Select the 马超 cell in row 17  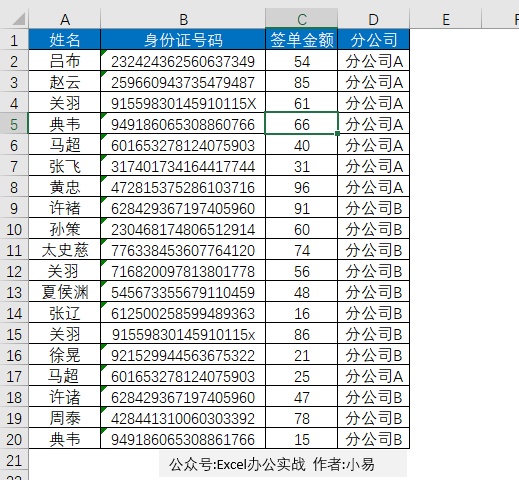[65, 376]
